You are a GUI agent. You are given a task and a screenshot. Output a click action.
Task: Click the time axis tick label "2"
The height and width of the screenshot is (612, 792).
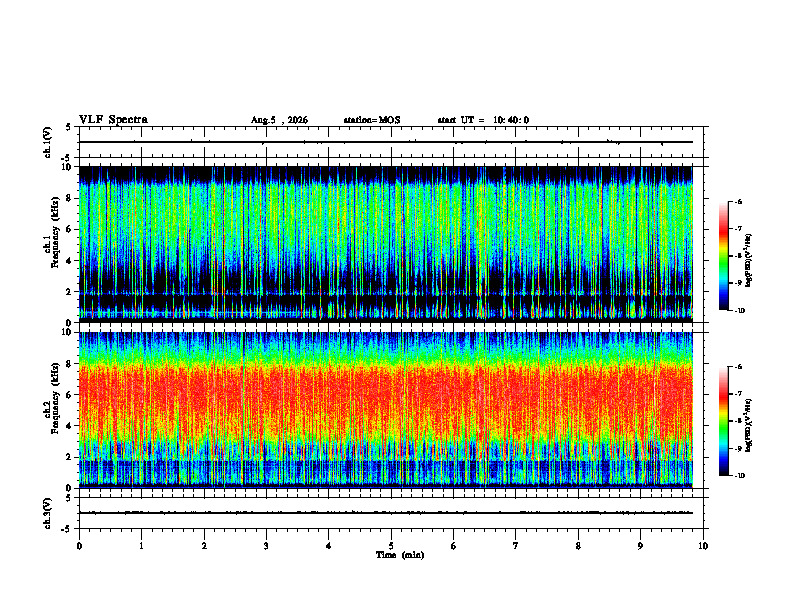click(x=204, y=546)
